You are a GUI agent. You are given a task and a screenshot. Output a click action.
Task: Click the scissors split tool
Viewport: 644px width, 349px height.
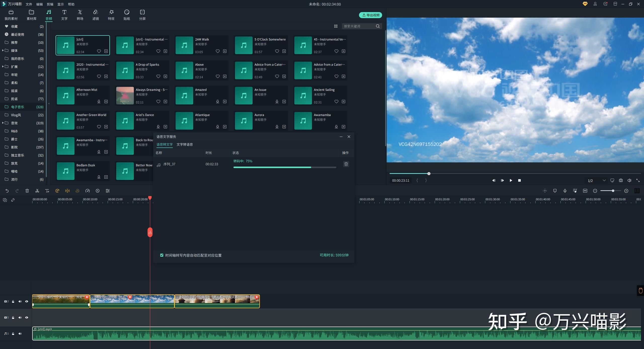tap(37, 191)
